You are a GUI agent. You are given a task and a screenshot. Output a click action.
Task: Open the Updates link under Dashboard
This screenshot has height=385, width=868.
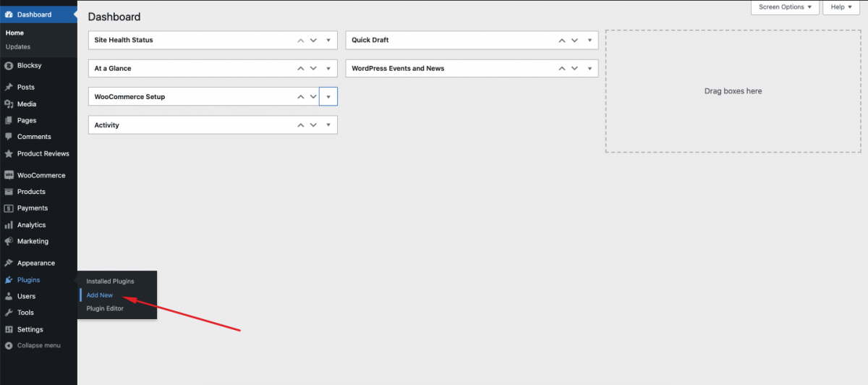[18, 47]
